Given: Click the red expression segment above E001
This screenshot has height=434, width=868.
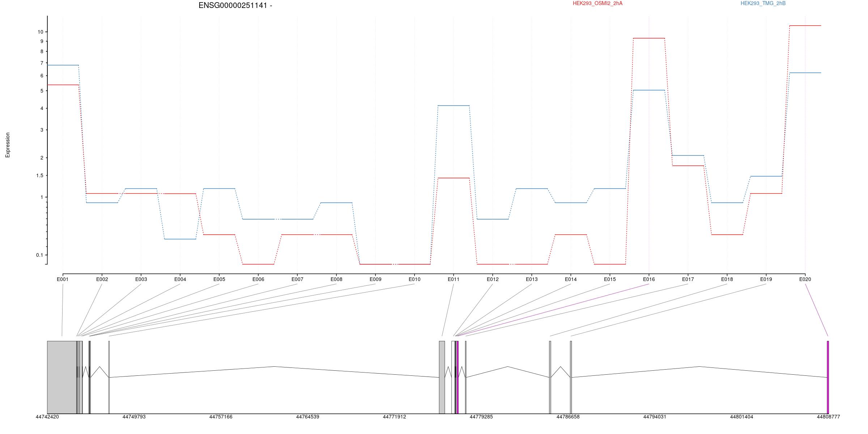Looking at the screenshot, I should click(63, 85).
